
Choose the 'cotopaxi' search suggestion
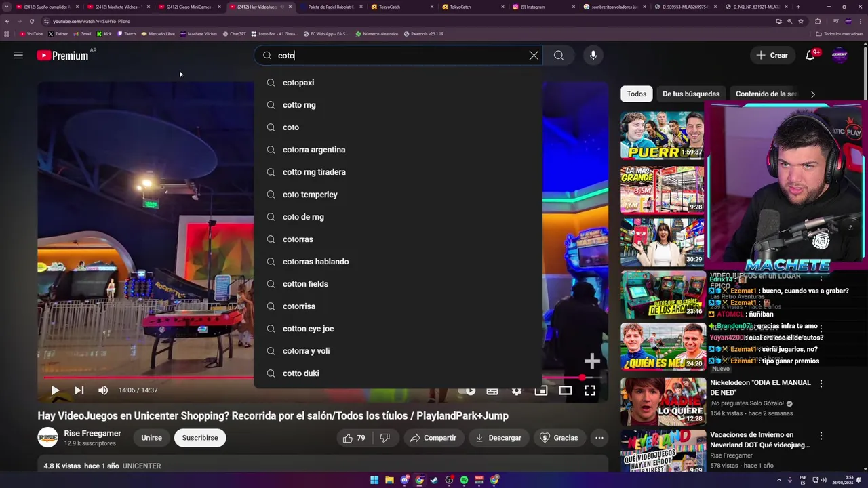click(x=398, y=83)
